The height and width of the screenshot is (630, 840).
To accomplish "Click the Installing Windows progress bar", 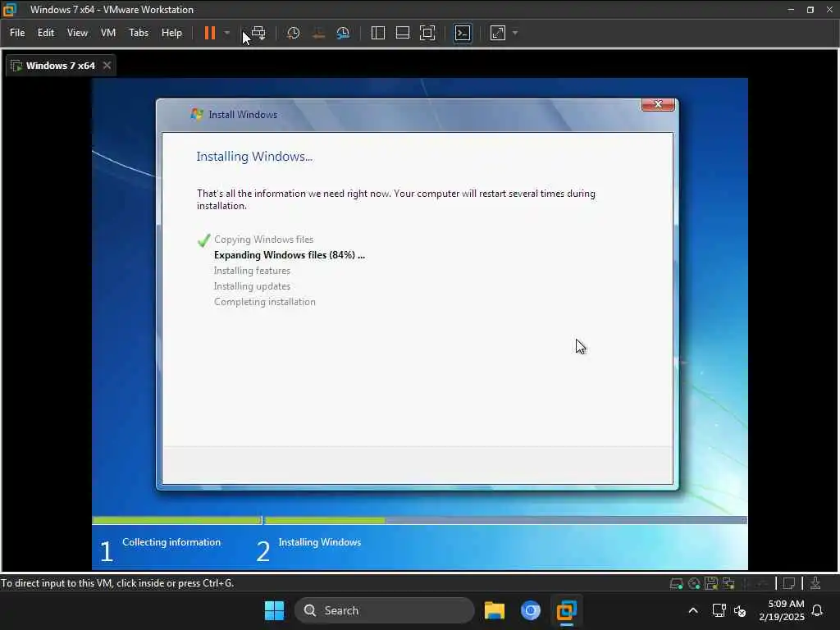I will pyautogui.click(x=505, y=520).
